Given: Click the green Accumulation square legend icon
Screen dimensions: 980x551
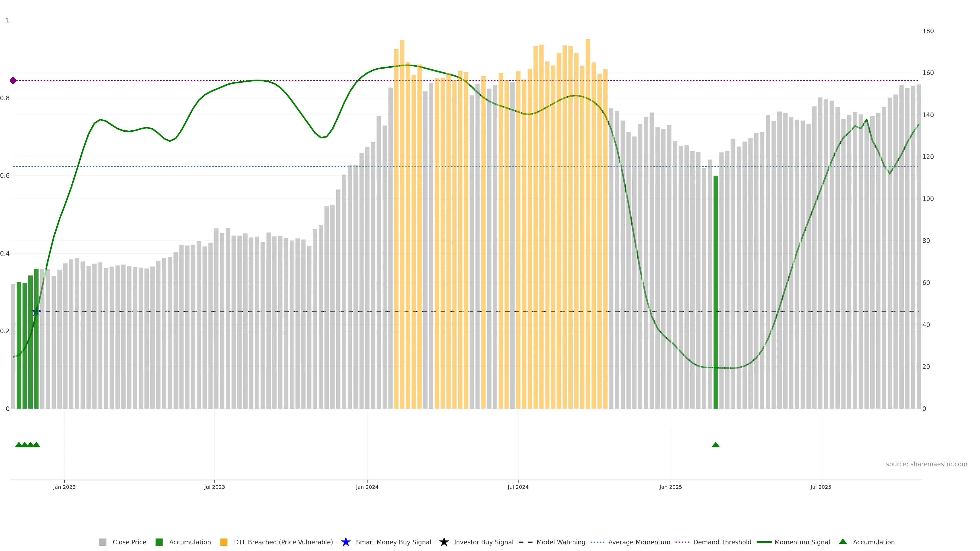Looking at the screenshot, I should pyautogui.click(x=159, y=542).
